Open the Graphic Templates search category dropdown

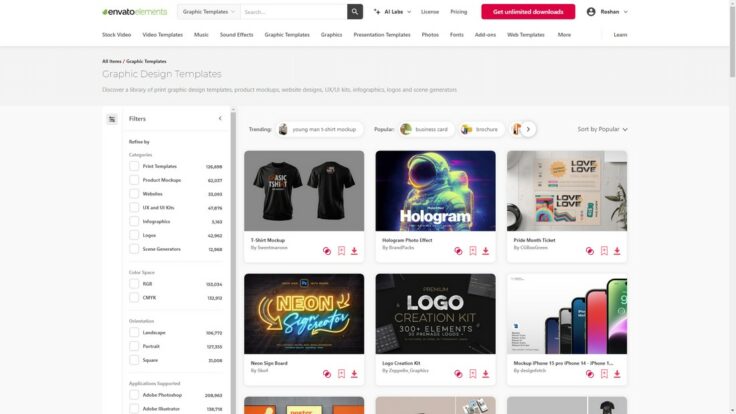click(209, 12)
